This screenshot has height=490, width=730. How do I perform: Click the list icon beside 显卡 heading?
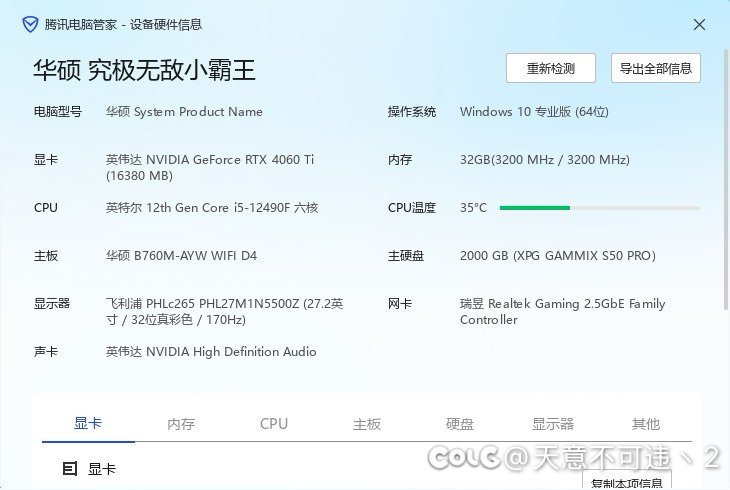click(x=70, y=469)
